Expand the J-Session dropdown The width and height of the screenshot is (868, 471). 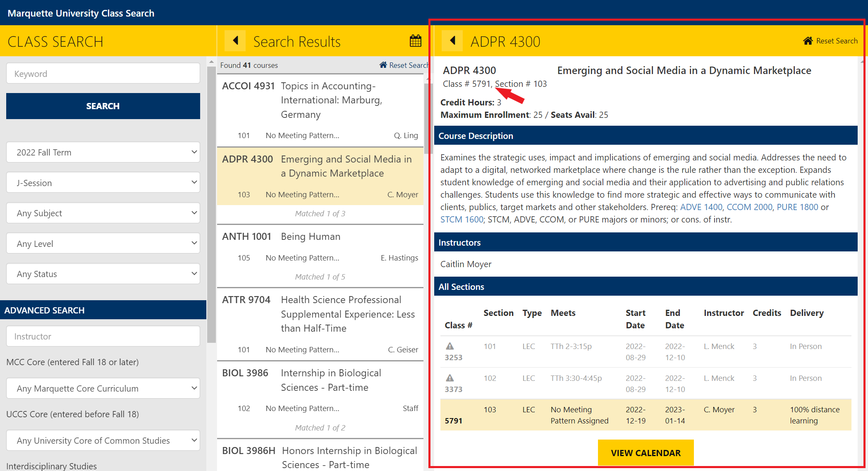[103, 183]
